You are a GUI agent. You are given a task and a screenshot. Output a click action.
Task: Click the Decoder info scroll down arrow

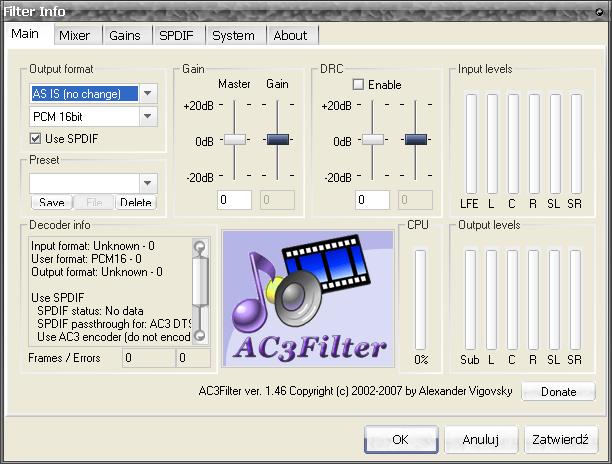point(200,335)
